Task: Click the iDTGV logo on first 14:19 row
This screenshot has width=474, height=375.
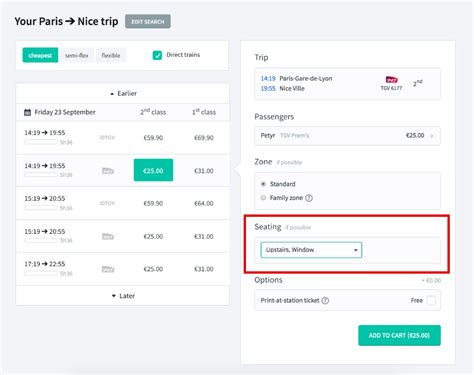Action: [x=107, y=137]
